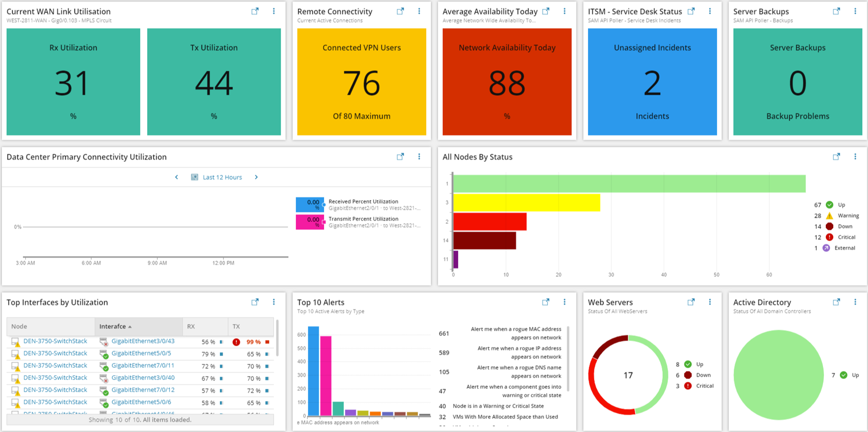The height and width of the screenshot is (432, 868).
Task: Open Server Backups pop-out icon
Action: (836, 11)
